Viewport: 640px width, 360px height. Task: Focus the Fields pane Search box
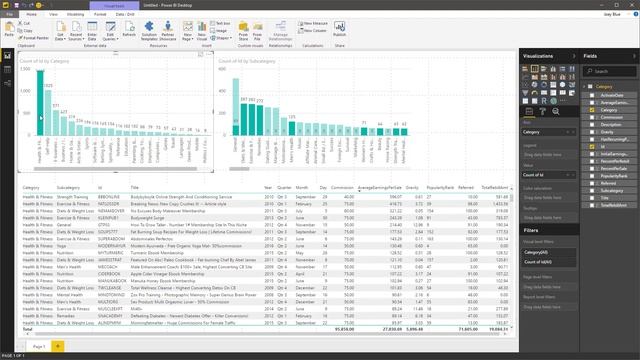[609, 71]
